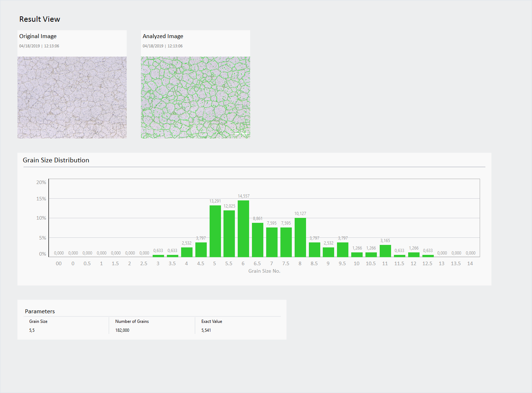This screenshot has height=393, width=532.
Task: Open the Analyzed Image thumbnail
Action: click(x=195, y=97)
